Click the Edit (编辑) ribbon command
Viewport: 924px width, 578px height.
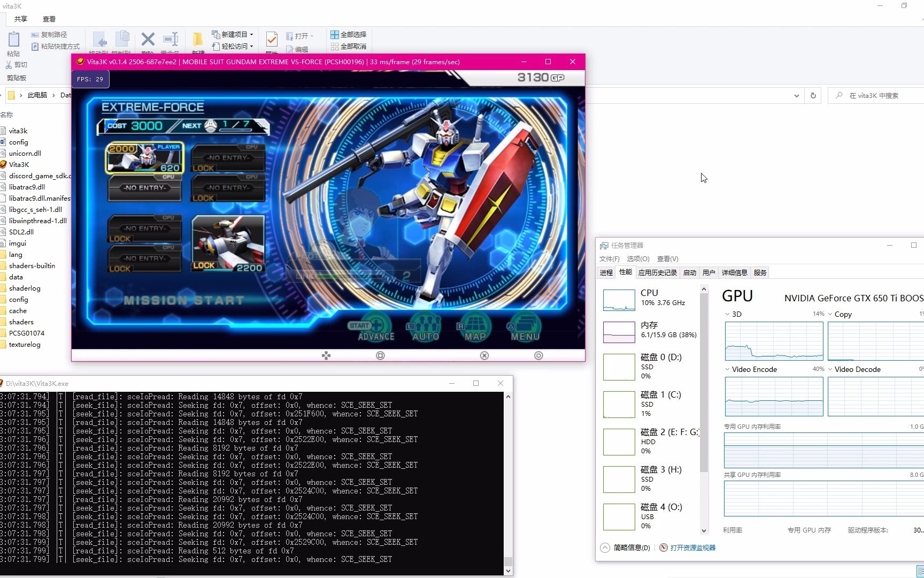coord(297,49)
